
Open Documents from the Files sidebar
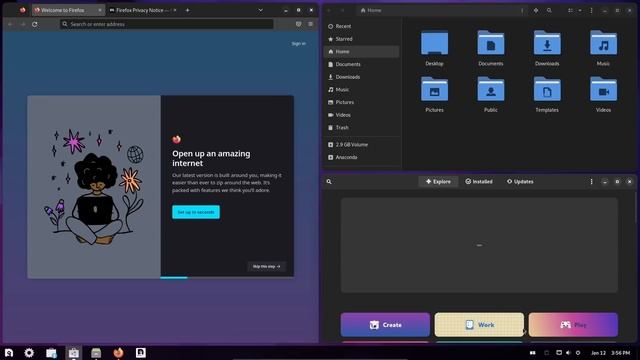pos(362,64)
